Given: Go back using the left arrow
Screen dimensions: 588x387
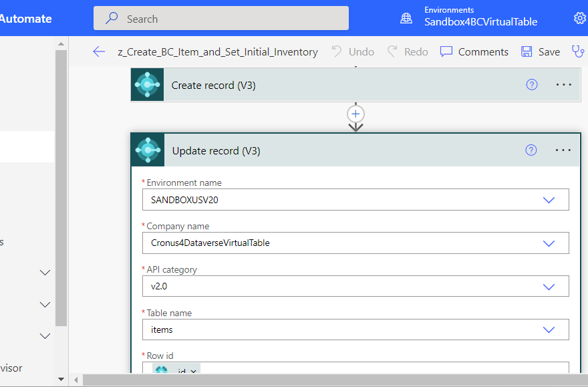Looking at the screenshot, I should click(x=99, y=51).
